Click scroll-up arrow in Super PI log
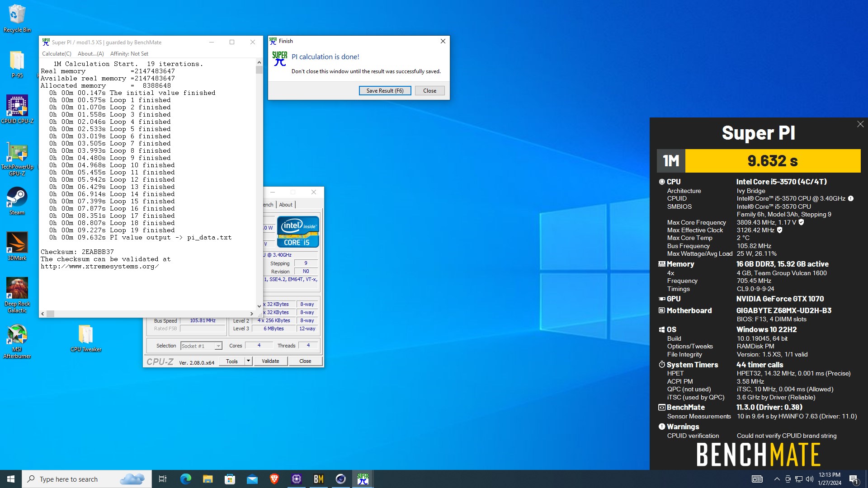Image resolution: width=868 pixels, height=488 pixels. pyautogui.click(x=259, y=62)
